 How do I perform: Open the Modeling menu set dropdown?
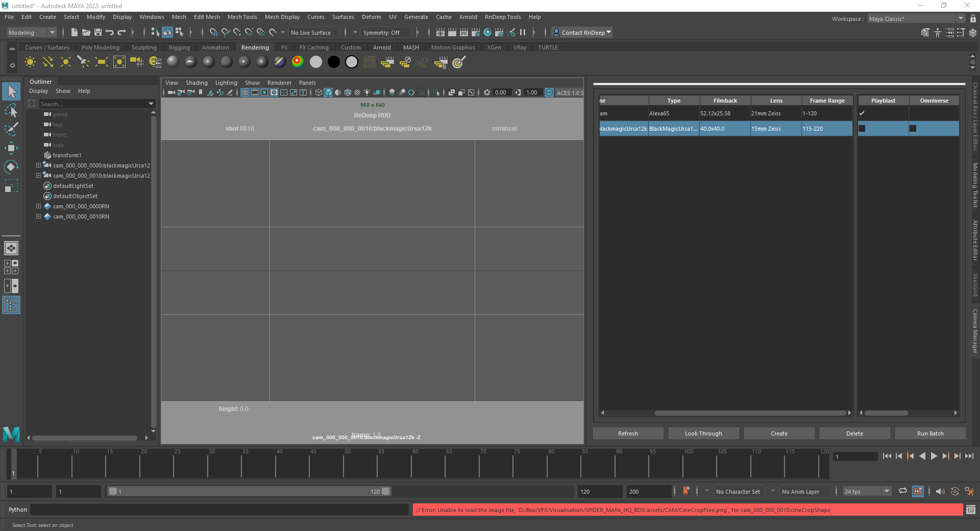pyautogui.click(x=32, y=33)
